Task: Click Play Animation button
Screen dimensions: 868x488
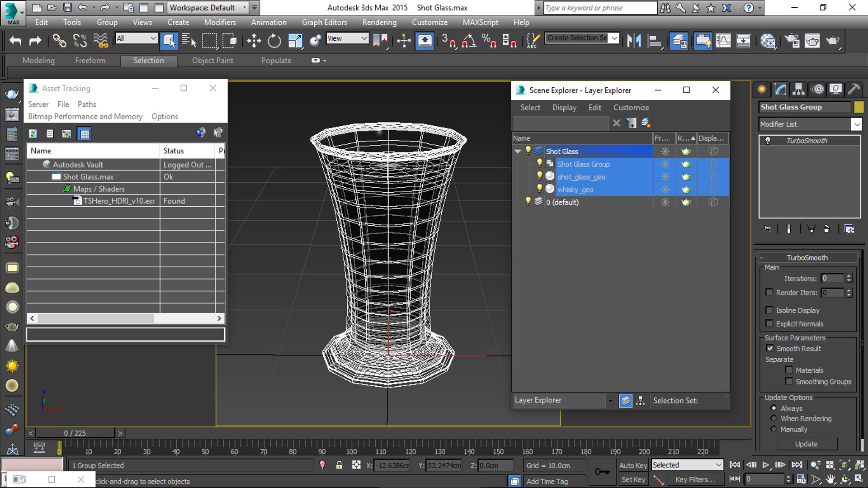Action: click(765, 465)
